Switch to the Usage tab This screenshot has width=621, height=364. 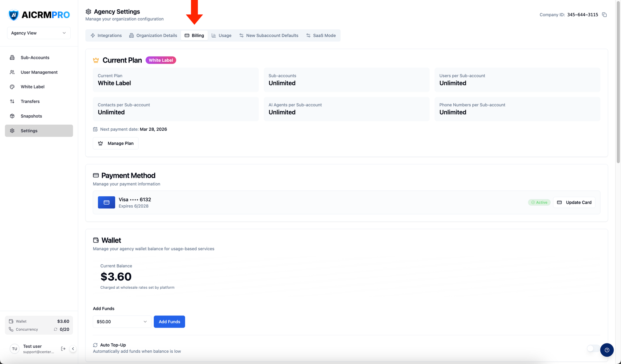[221, 35]
